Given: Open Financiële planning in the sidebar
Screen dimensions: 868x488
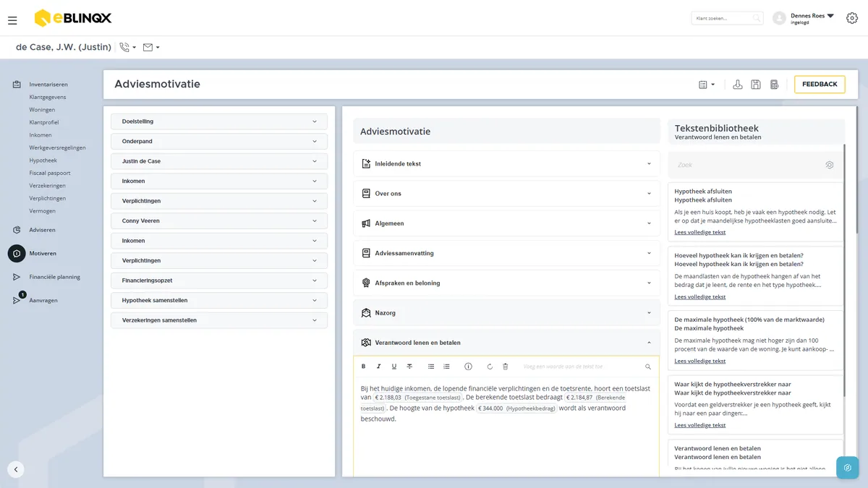Looking at the screenshot, I should point(54,277).
